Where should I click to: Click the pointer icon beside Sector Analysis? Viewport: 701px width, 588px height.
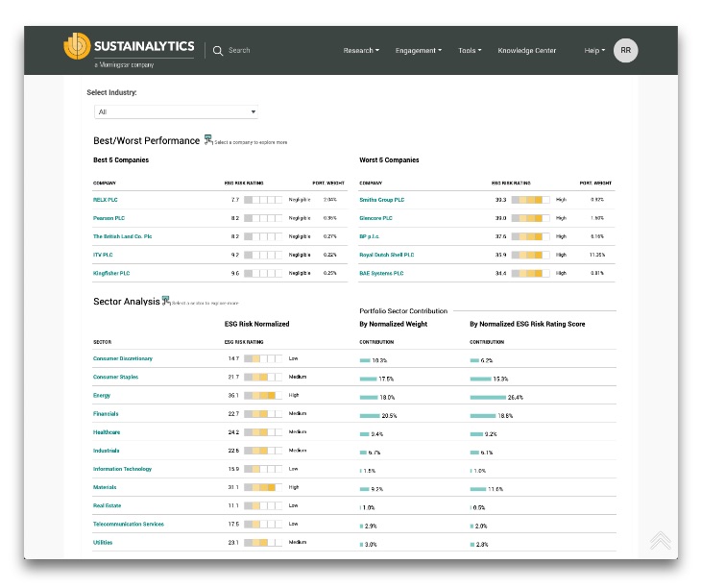pyautogui.click(x=166, y=301)
